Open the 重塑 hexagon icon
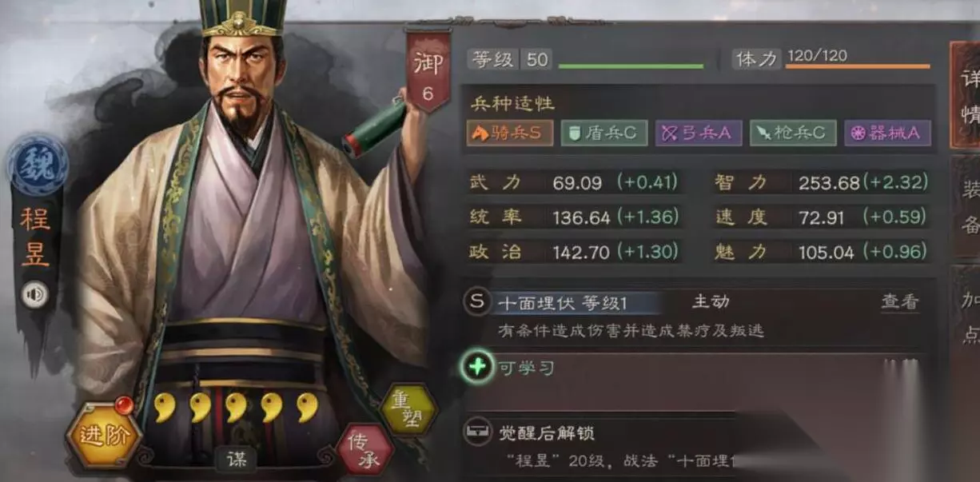 (408, 411)
